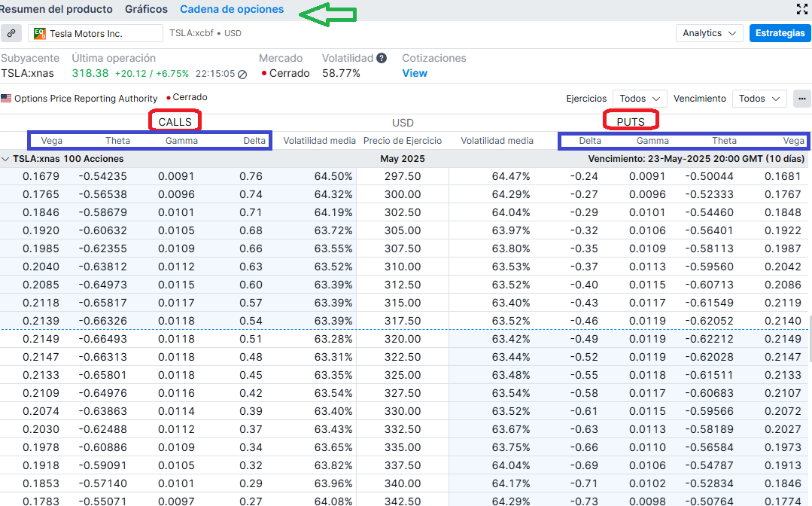Select the Cadena de opciones tab
The width and height of the screenshot is (812, 506).
click(x=232, y=9)
